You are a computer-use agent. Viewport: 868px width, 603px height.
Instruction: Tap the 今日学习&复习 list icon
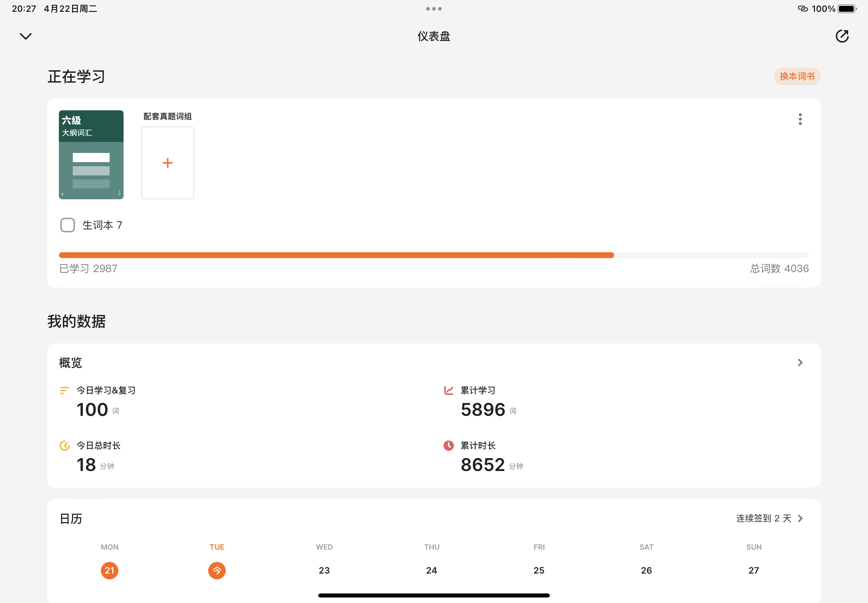click(65, 390)
